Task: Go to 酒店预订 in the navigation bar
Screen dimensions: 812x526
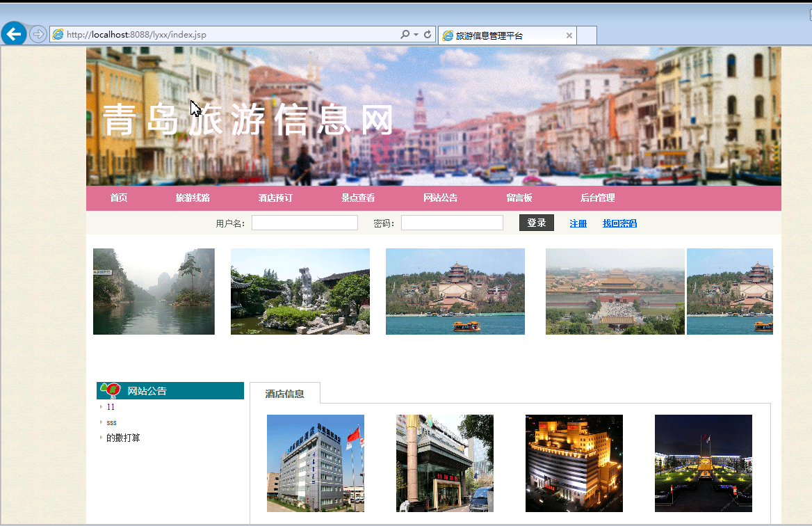Action: coord(275,198)
